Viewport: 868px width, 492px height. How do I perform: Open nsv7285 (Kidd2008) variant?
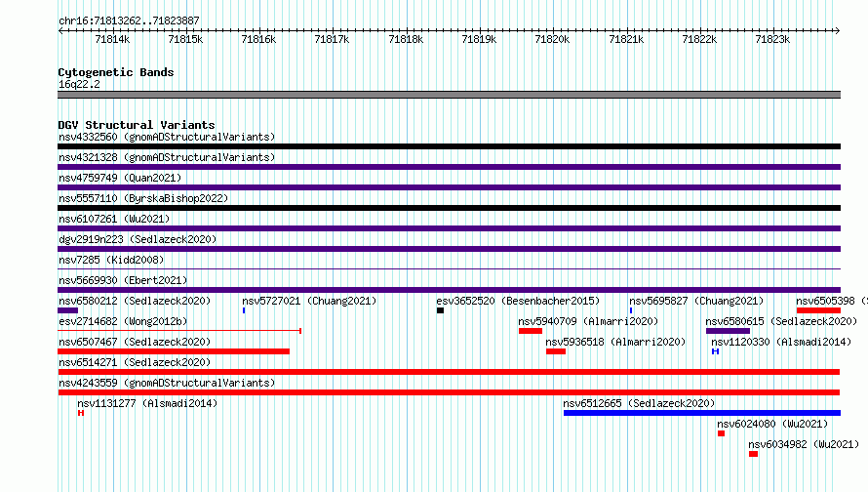(111, 260)
